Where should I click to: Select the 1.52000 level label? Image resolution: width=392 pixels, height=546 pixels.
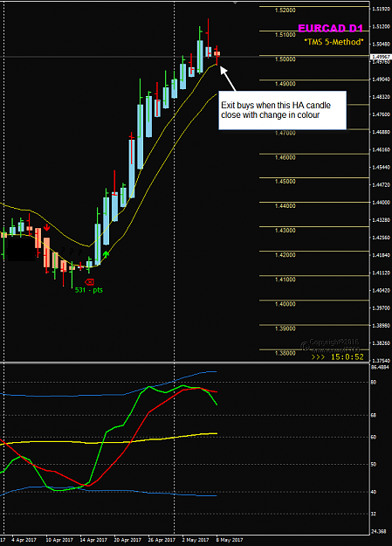pos(285,10)
